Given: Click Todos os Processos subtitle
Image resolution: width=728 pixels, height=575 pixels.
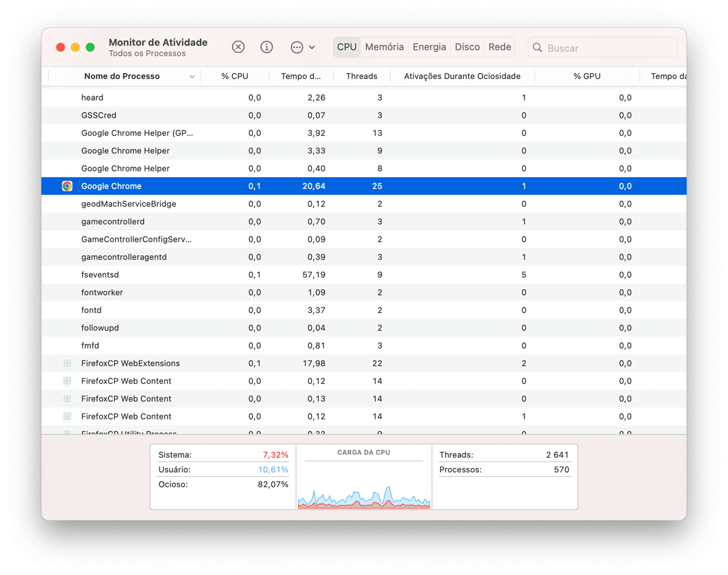Looking at the screenshot, I should point(147,54).
